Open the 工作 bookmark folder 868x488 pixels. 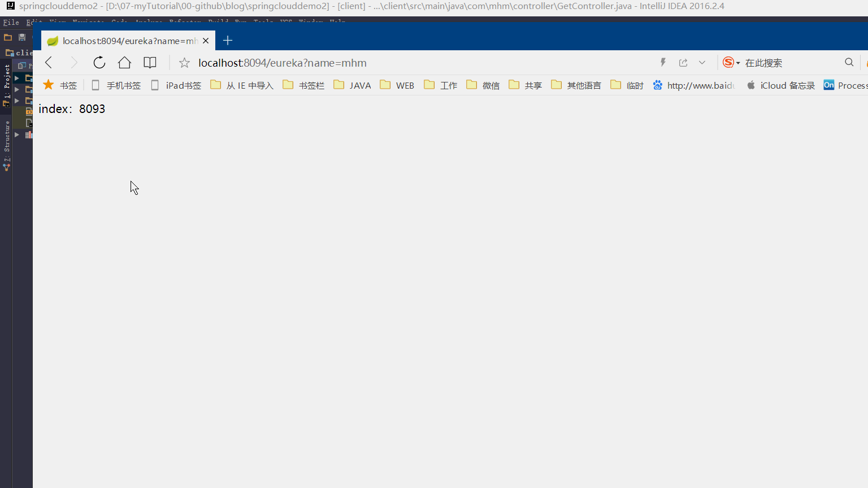[441, 85]
